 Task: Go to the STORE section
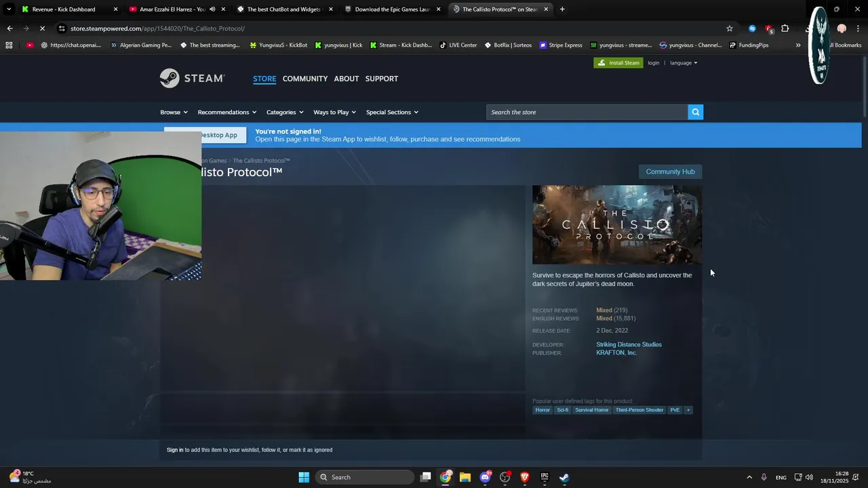pyautogui.click(x=264, y=79)
